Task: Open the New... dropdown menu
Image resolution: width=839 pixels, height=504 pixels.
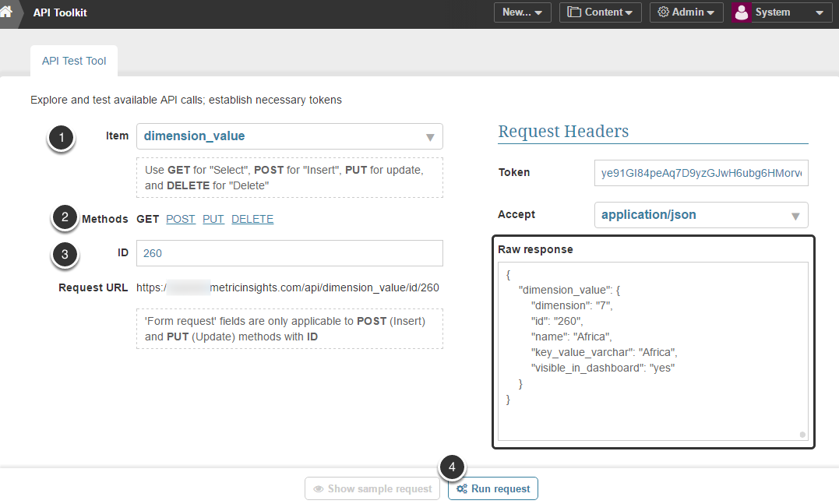Action: point(522,12)
